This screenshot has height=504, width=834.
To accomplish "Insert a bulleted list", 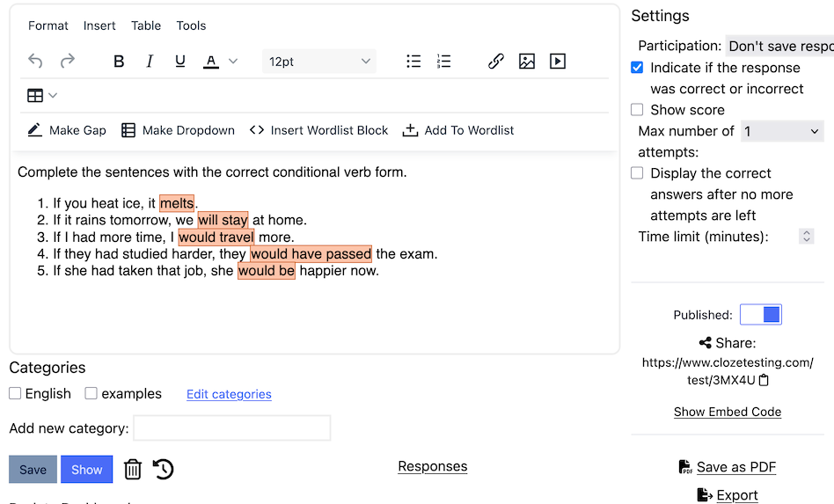I will pos(413,62).
